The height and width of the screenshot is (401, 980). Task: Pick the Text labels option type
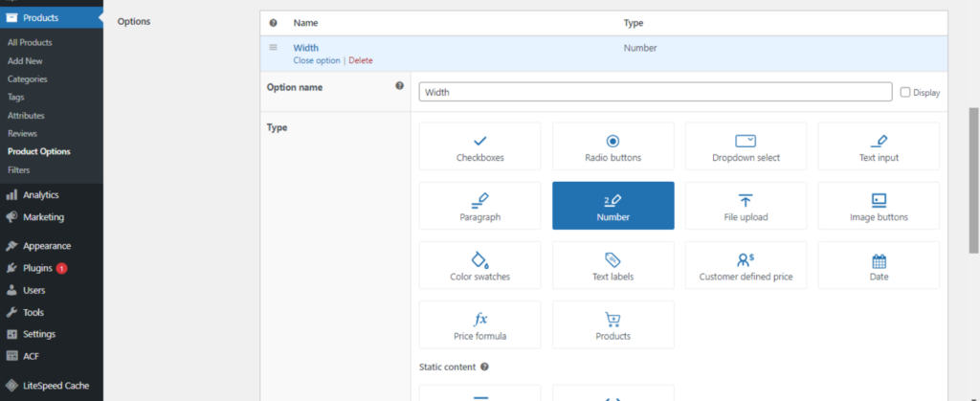click(612, 265)
